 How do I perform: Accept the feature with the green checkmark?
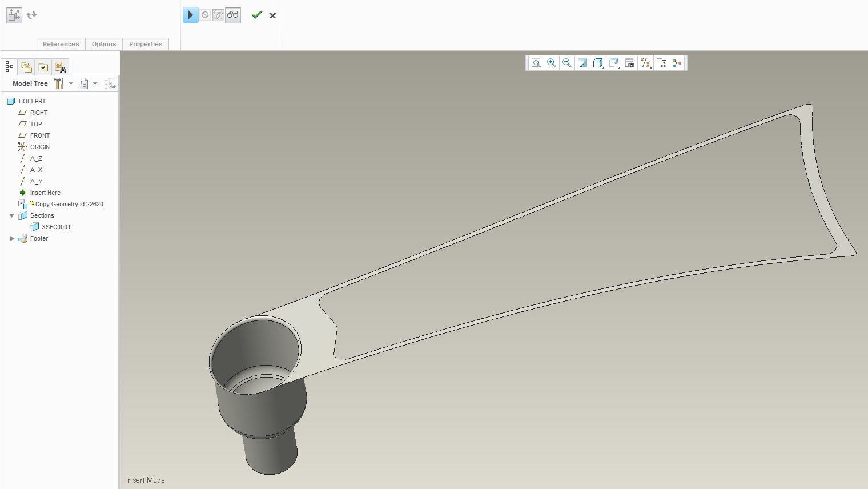[x=257, y=15]
